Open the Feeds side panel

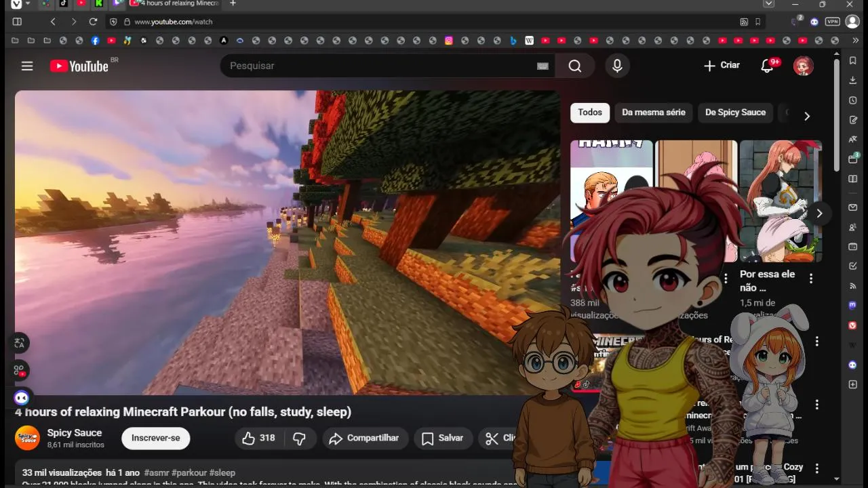coord(853,286)
